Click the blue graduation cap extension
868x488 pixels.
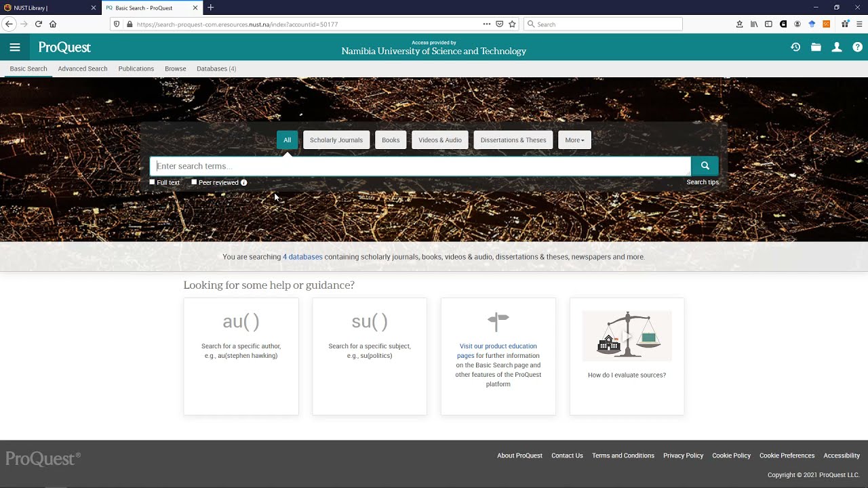tap(812, 24)
